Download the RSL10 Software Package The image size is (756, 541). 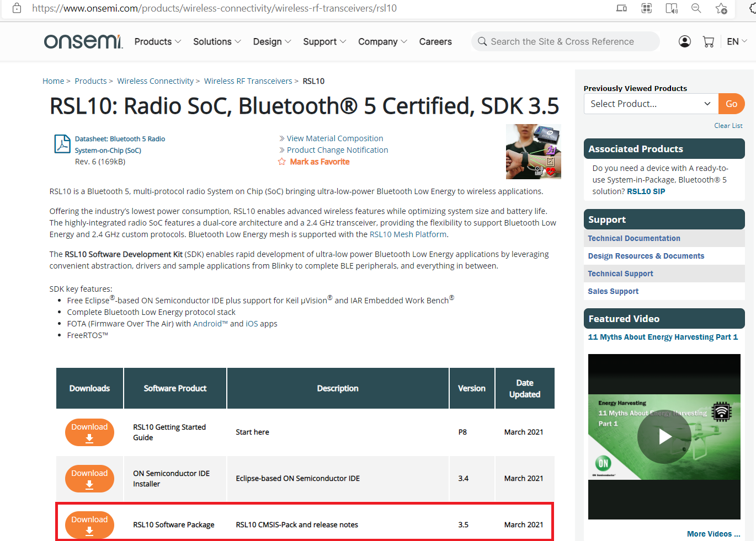89,524
